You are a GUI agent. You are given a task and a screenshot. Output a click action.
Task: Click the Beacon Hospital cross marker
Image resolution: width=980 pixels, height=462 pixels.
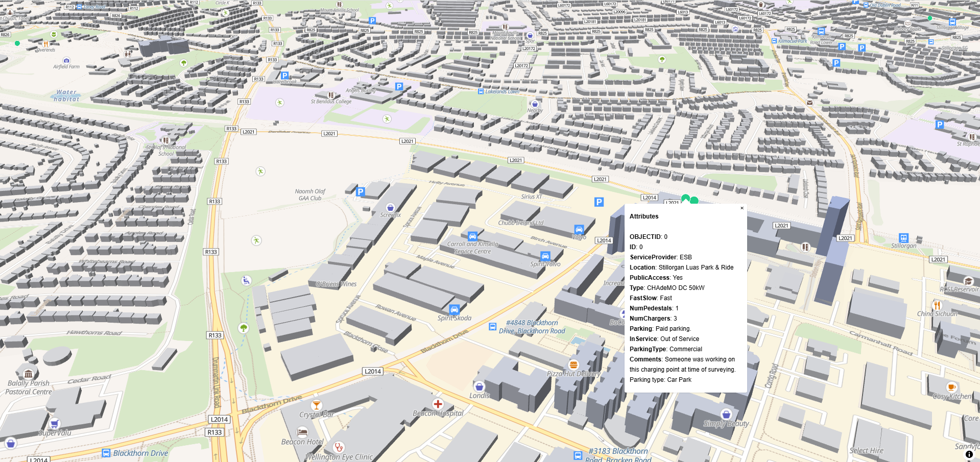[438, 404]
